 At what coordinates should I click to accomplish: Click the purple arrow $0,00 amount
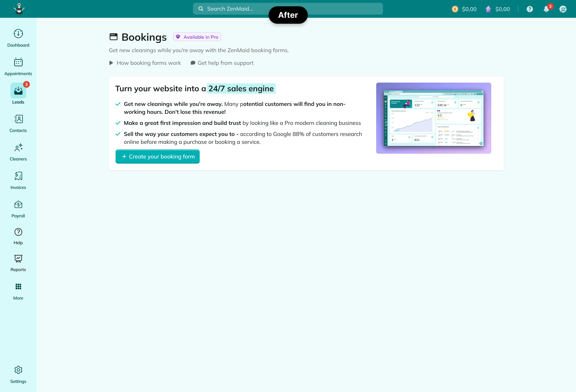[x=503, y=9]
